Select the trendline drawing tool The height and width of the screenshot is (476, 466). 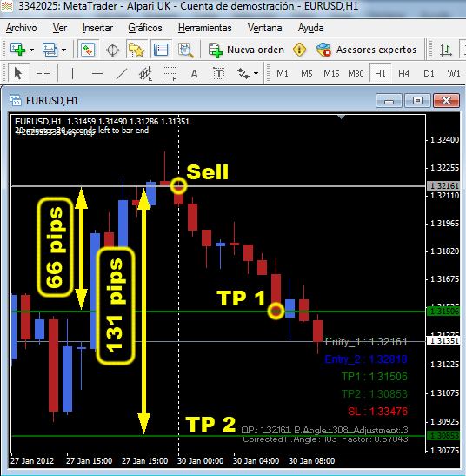click(x=122, y=74)
